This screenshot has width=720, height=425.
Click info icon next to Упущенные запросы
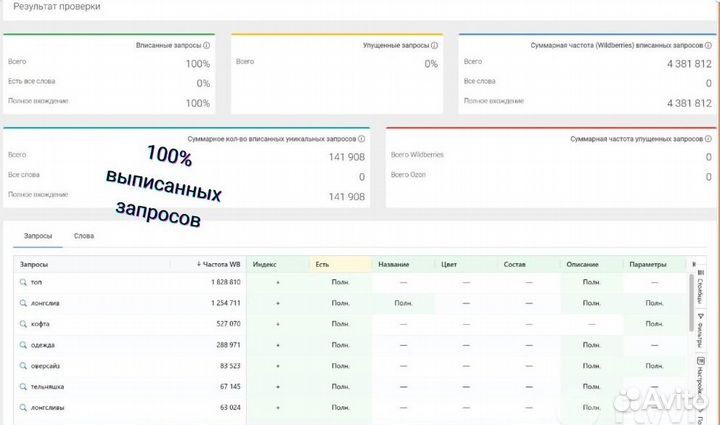[434, 45]
